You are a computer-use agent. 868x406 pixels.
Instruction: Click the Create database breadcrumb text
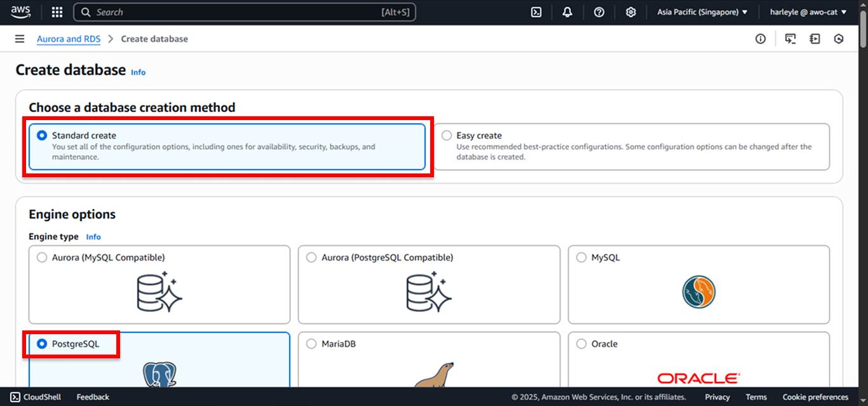[x=154, y=39]
